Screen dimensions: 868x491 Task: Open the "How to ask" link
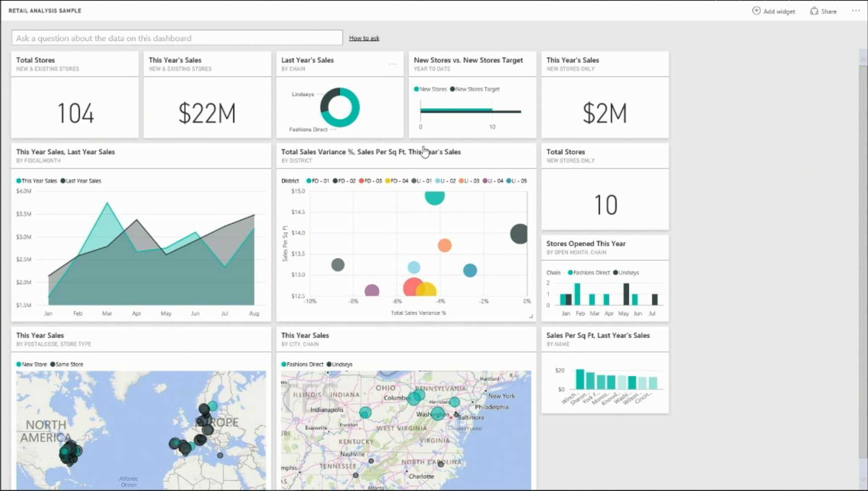point(364,38)
